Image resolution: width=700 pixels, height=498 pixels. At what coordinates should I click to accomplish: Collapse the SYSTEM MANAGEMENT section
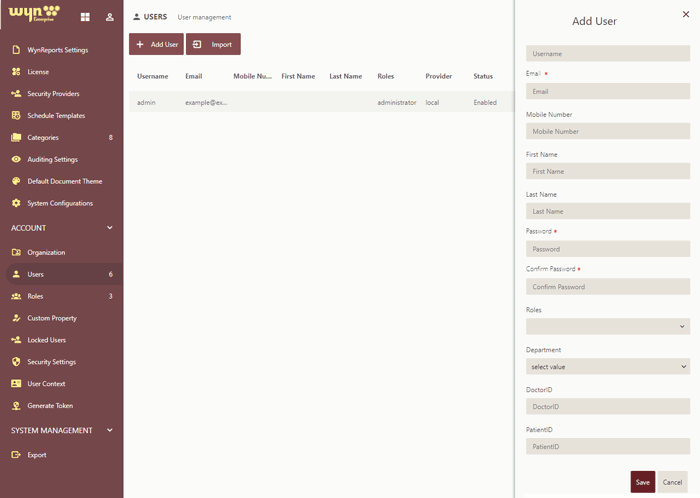(110, 431)
